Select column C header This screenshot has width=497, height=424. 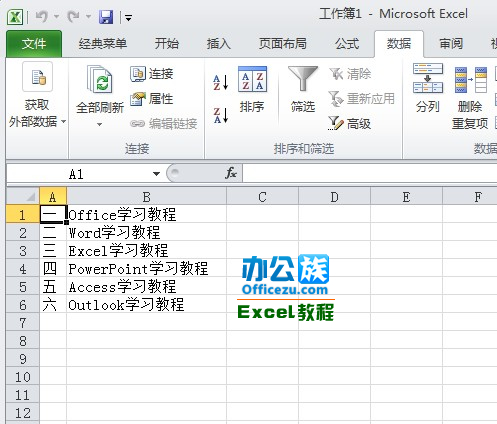(x=262, y=197)
